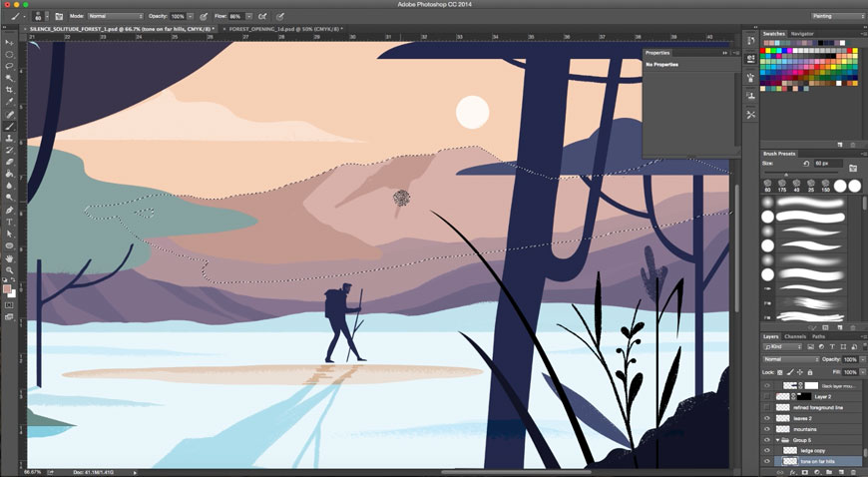Click the background color swatch
The height and width of the screenshot is (477, 868).
[12, 294]
